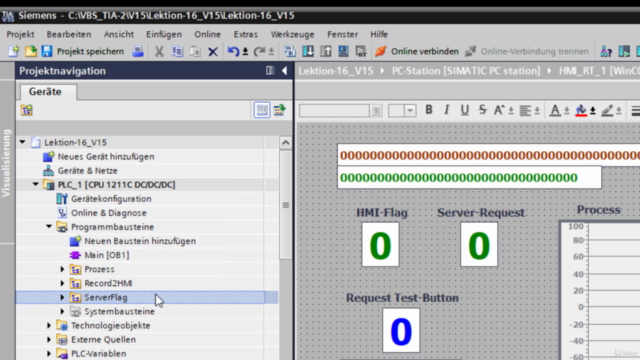Toggle the Projektnavigation floating window icon

(x=270, y=71)
